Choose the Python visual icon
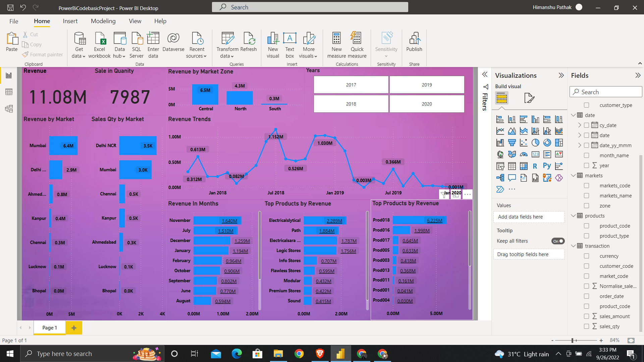 click(547, 166)
